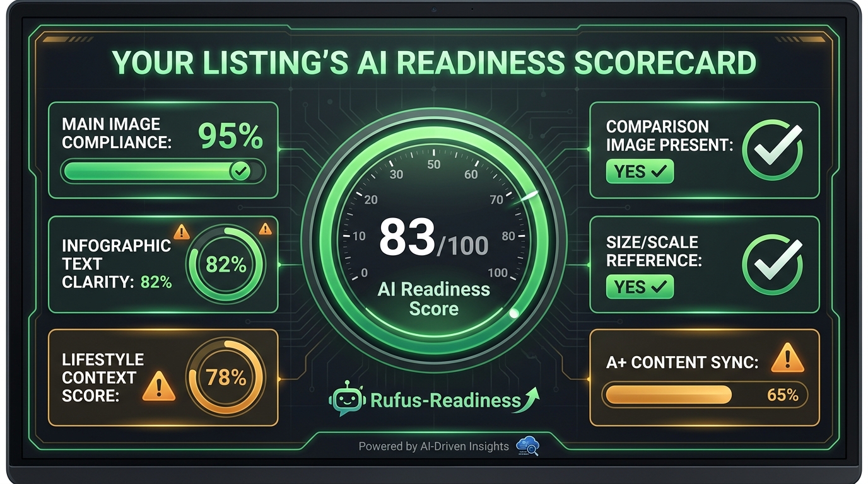Image resolution: width=868 pixels, height=484 pixels.
Task: Click the 0 tick label on the gauge
Action: click(364, 273)
